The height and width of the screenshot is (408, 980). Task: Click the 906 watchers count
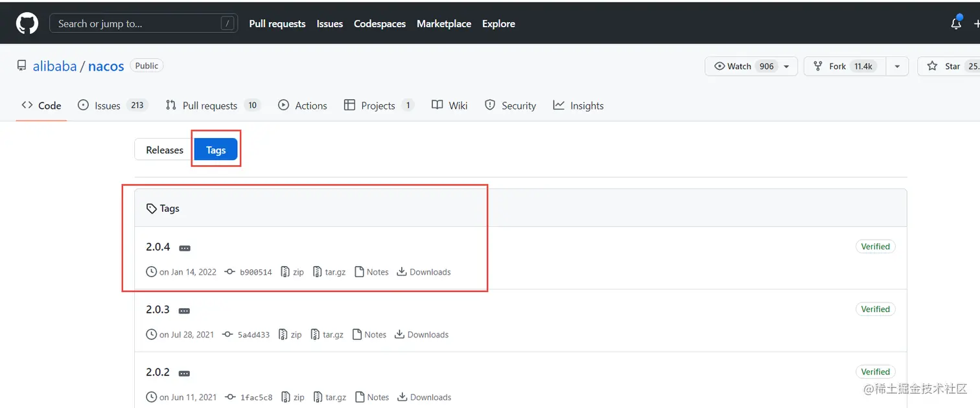coord(767,66)
